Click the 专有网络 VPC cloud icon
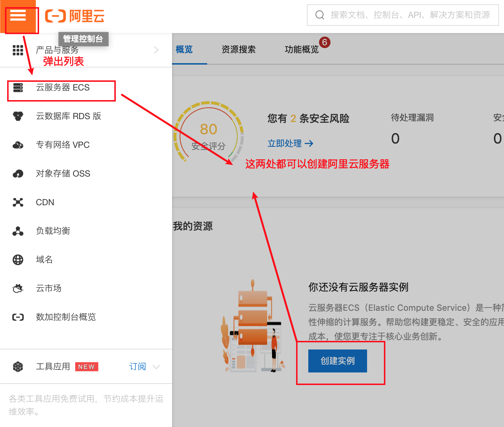 pyautogui.click(x=18, y=145)
